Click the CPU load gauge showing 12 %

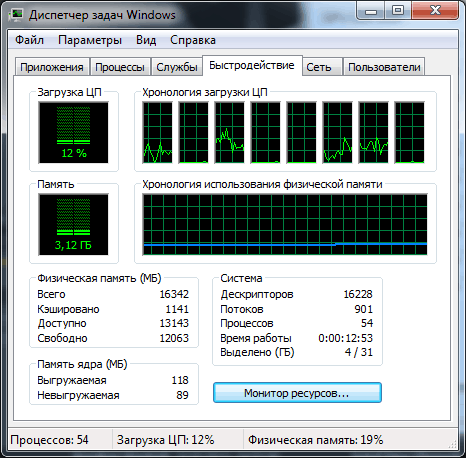[x=73, y=133]
